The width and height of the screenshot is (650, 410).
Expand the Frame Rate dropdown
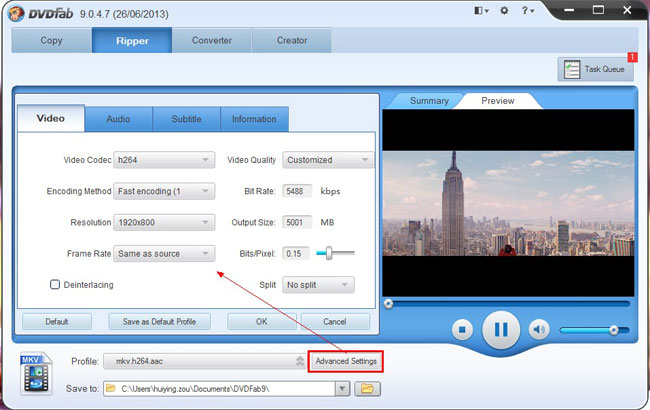click(164, 253)
